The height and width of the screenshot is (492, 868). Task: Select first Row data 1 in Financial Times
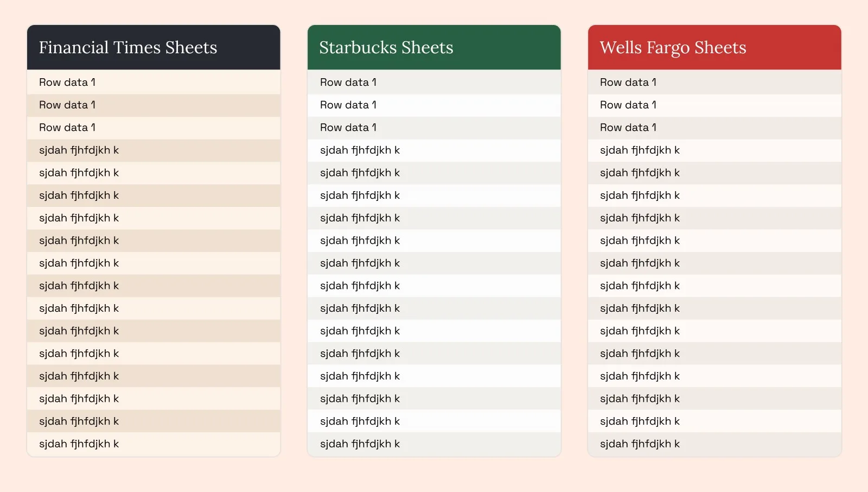click(x=154, y=83)
